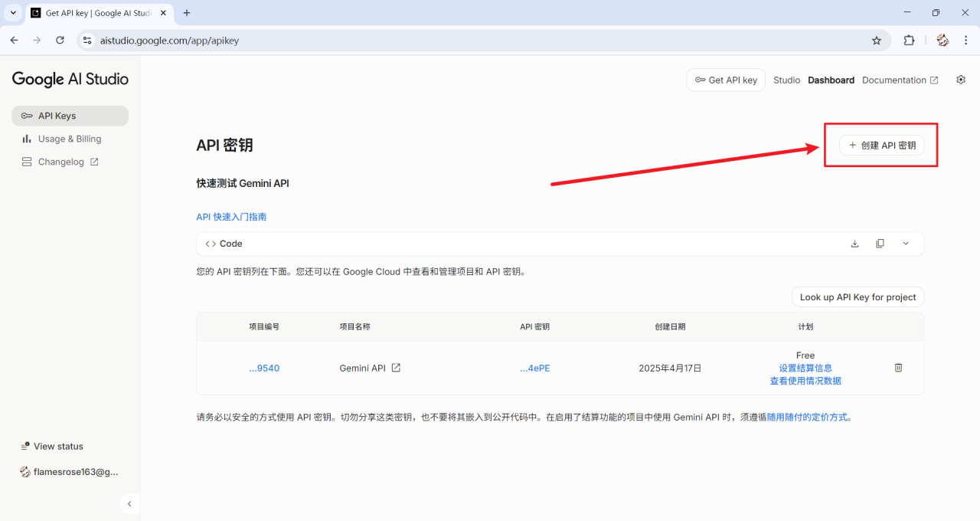Click the Code label in the panel
980x521 pixels.
[x=230, y=244]
